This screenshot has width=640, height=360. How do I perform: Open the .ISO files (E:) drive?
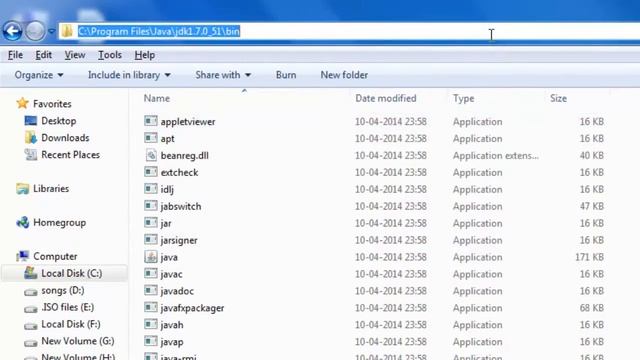point(67,307)
